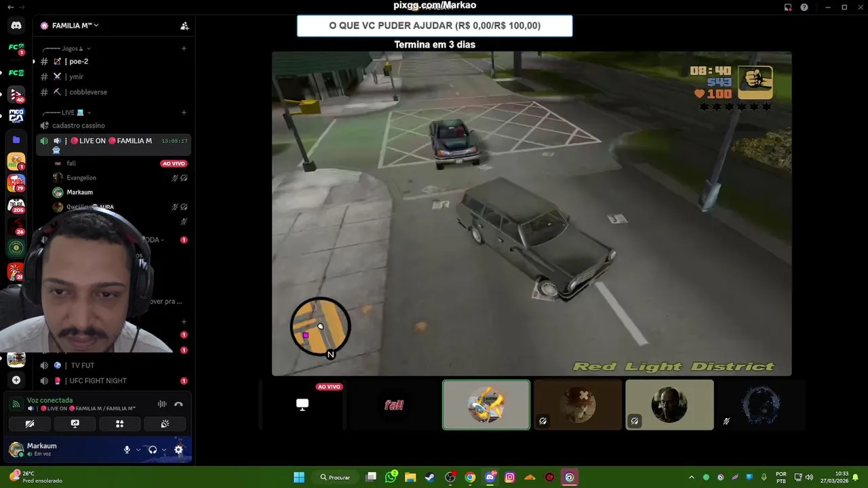The image size is (868, 488).
Task: Open the server folder icon in sidebar
Action: tap(16, 140)
